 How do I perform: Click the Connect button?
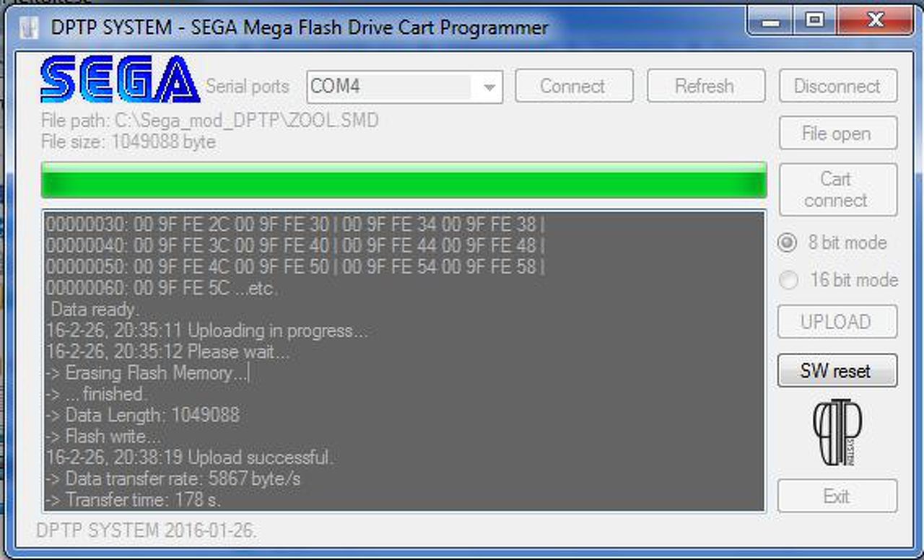574,87
